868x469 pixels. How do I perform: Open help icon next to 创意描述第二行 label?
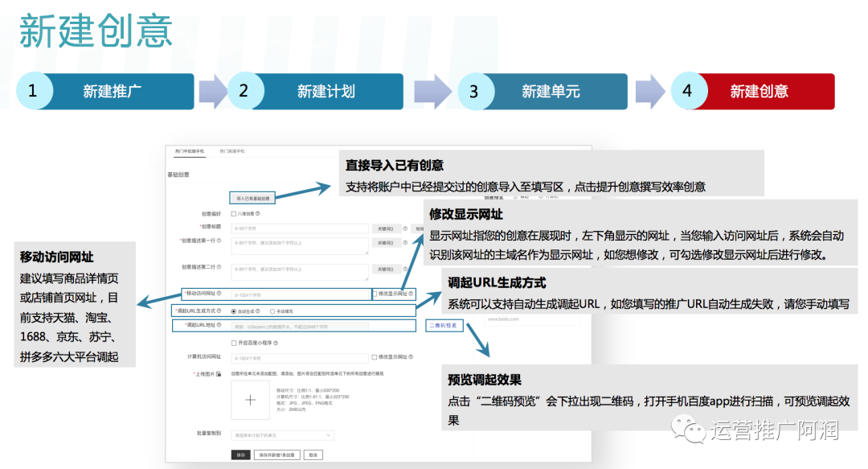[219, 266]
